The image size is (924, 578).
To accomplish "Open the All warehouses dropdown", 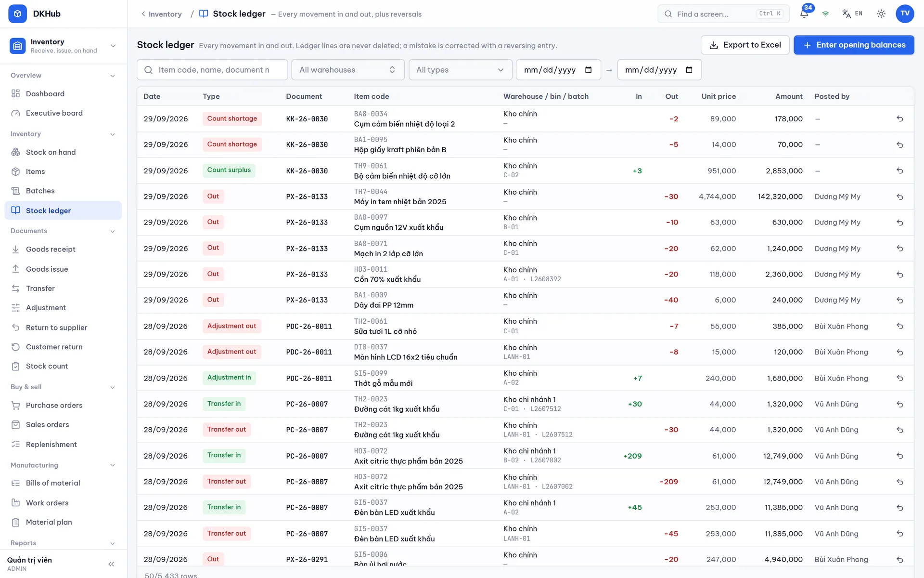I will coord(347,70).
